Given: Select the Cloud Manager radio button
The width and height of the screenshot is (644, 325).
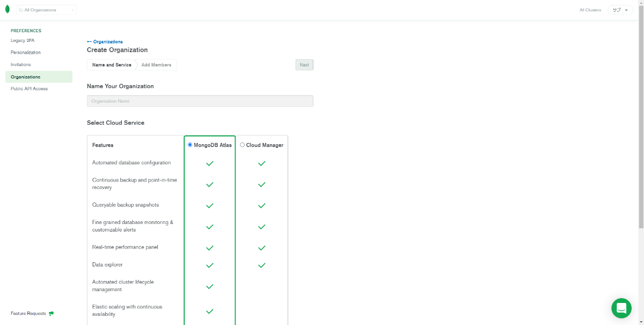Looking at the screenshot, I should coord(242,145).
